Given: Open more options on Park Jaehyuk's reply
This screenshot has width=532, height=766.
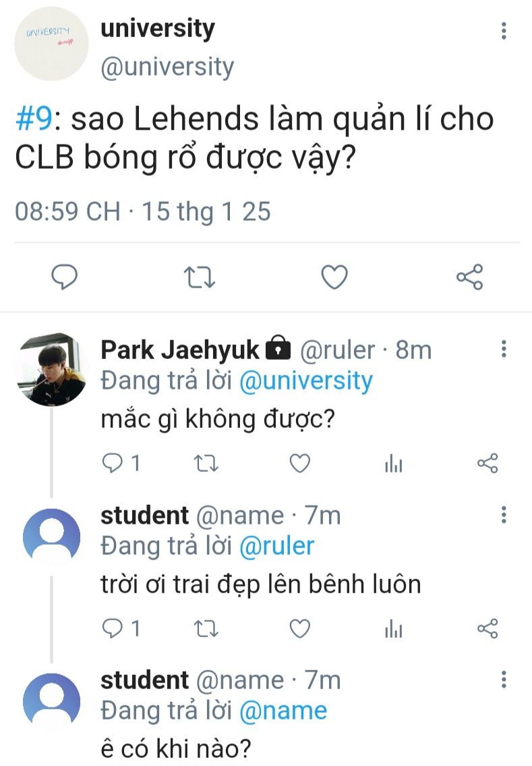Looking at the screenshot, I should [x=504, y=350].
